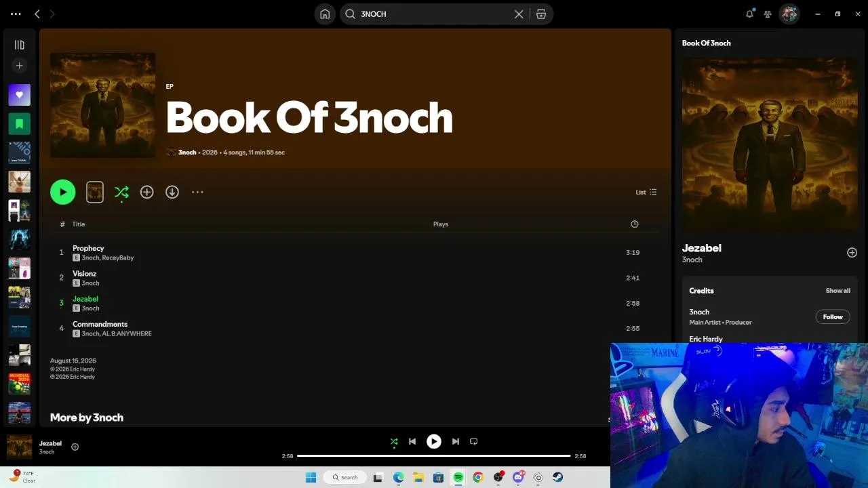The height and width of the screenshot is (488, 868).
Task: Follow 3noch in Credits
Action: coord(833,317)
